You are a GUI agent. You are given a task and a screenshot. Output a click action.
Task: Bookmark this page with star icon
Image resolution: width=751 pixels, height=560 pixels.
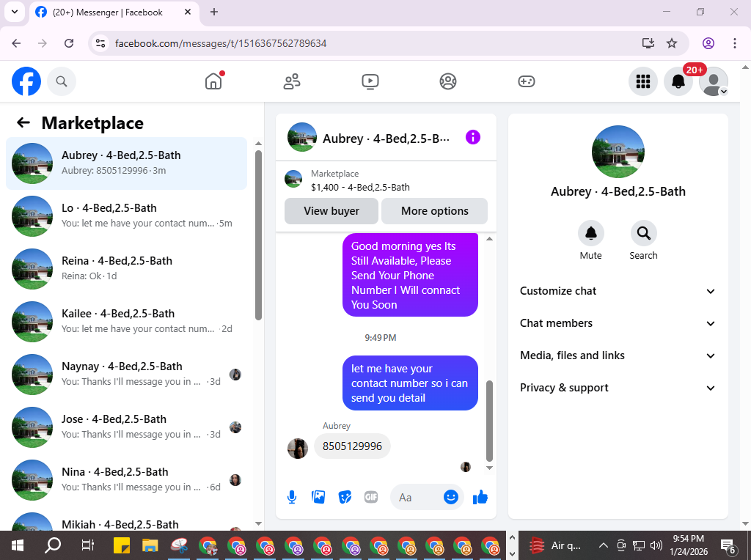(672, 43)
